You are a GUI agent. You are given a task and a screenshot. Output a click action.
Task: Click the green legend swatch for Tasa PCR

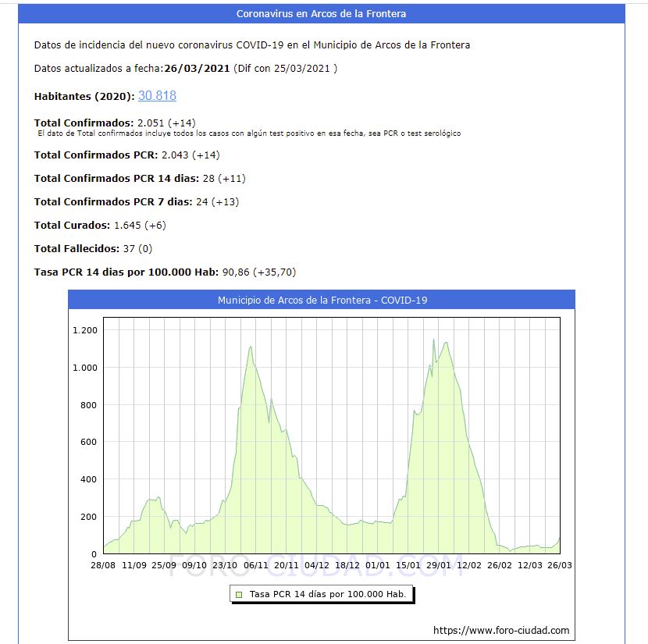pos(238,594)
